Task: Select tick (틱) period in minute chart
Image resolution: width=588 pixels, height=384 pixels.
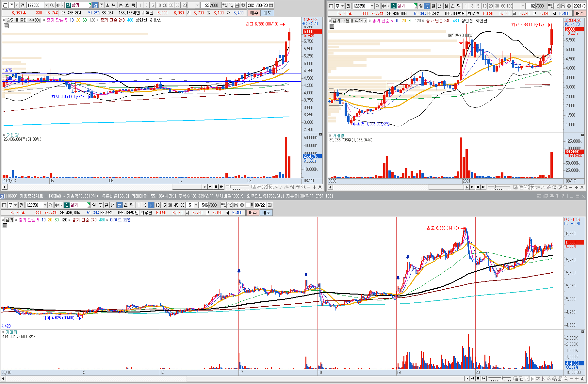Action: [x=132, y=205]
